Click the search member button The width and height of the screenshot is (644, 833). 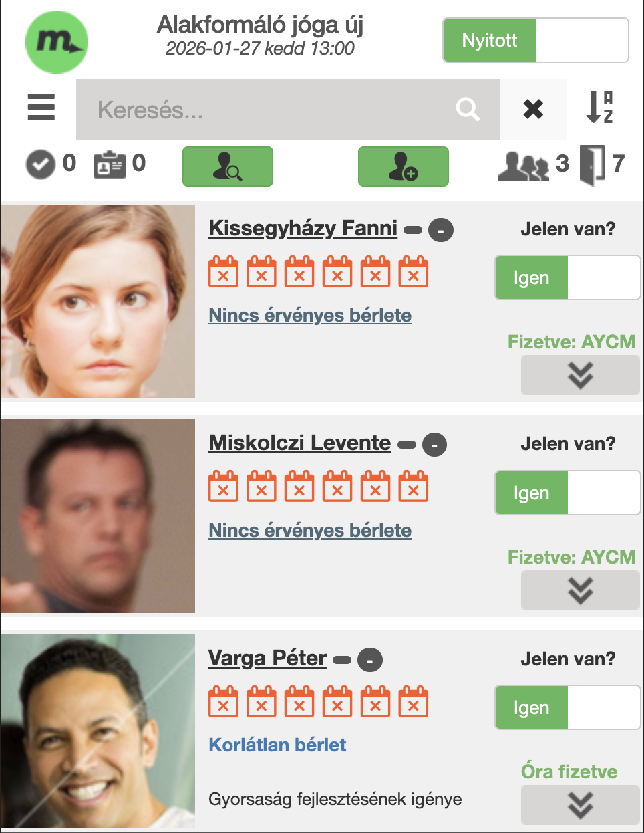point(228,166)
